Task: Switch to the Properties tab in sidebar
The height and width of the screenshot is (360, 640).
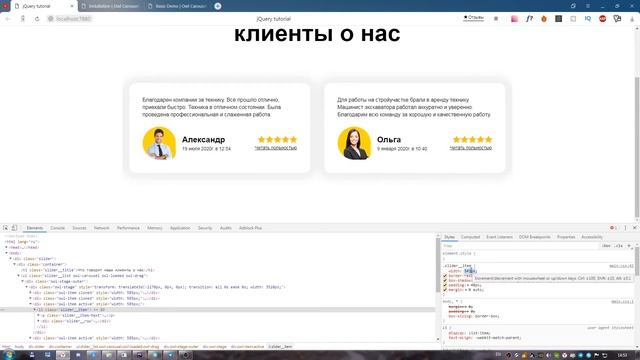Action: pos(566,237)
